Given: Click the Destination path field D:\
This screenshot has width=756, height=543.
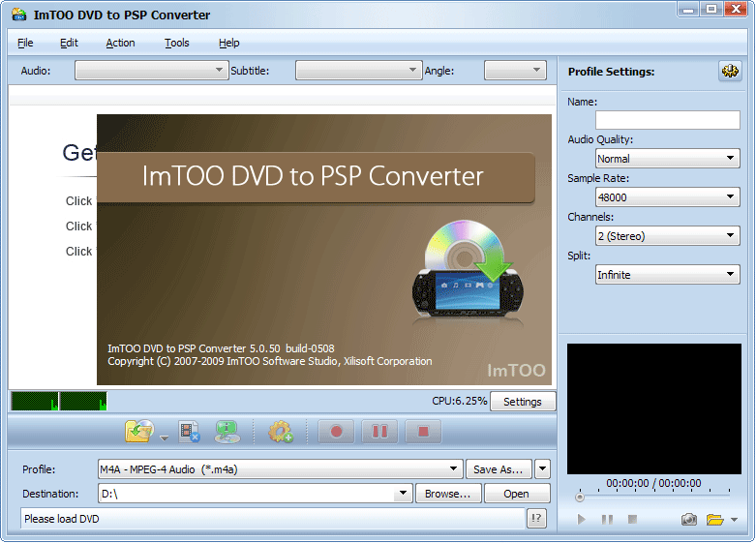Looking at the screenshot, I should 247,494.
